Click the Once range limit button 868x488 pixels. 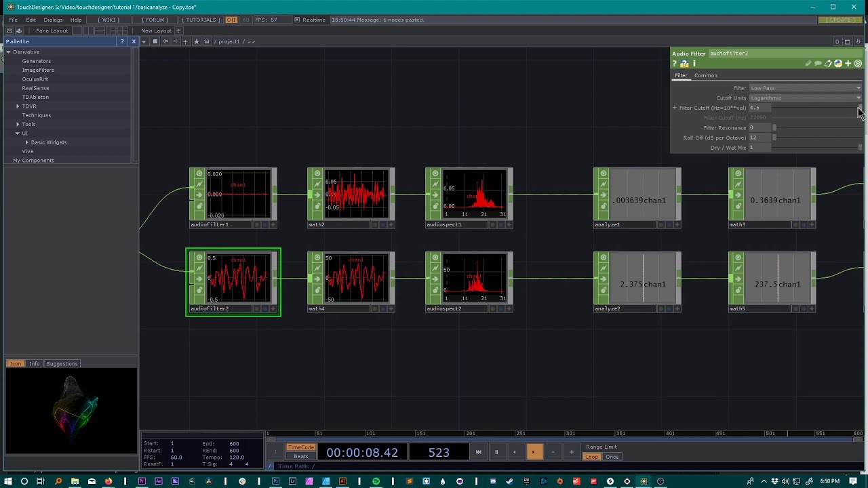612,457
